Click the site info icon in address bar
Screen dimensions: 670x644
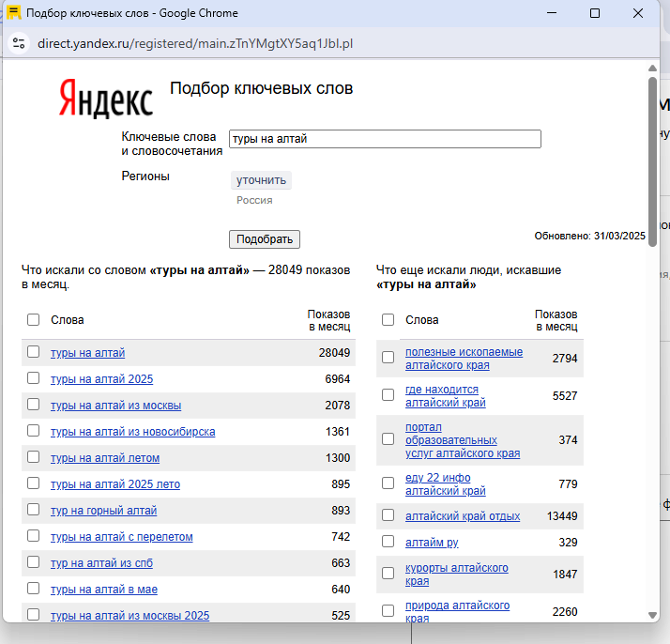[19, 43]
